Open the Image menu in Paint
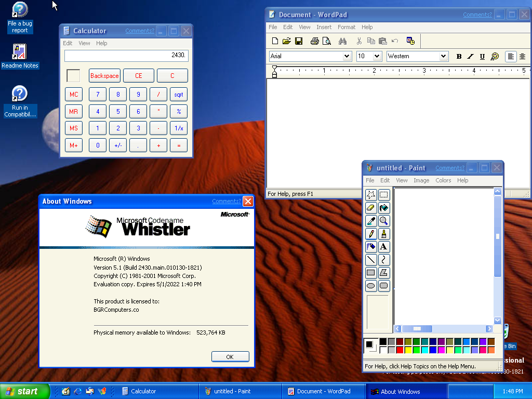 [x=421, y=180]
